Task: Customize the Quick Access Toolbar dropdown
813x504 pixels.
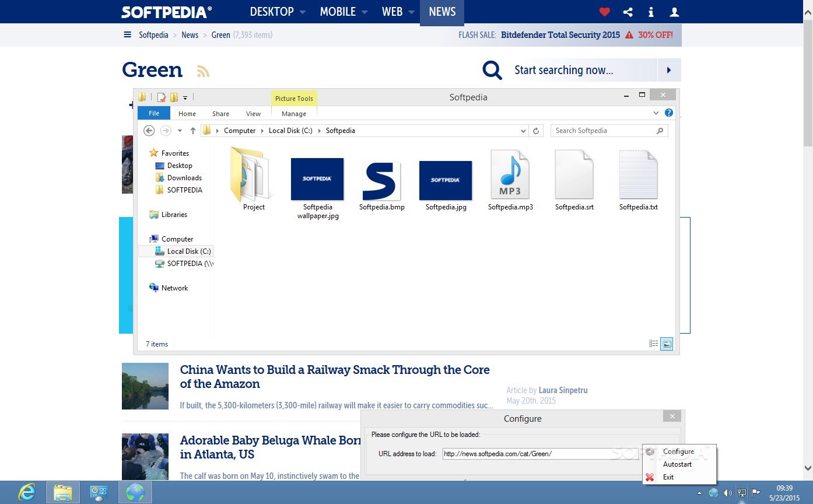Action: coord(185,97)
